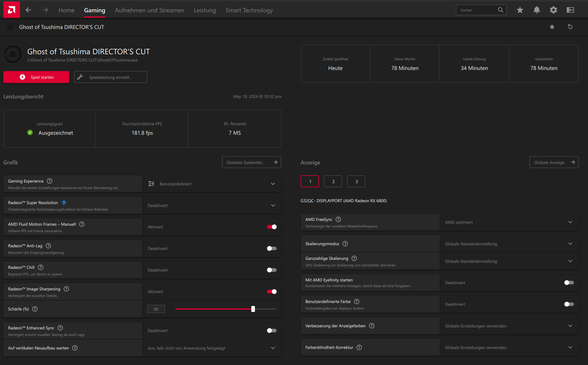Image resolution: width=588 pixels, height=365 pixels.
Task: Click the reset icon beside the game title bar
Action: [570, 27]
